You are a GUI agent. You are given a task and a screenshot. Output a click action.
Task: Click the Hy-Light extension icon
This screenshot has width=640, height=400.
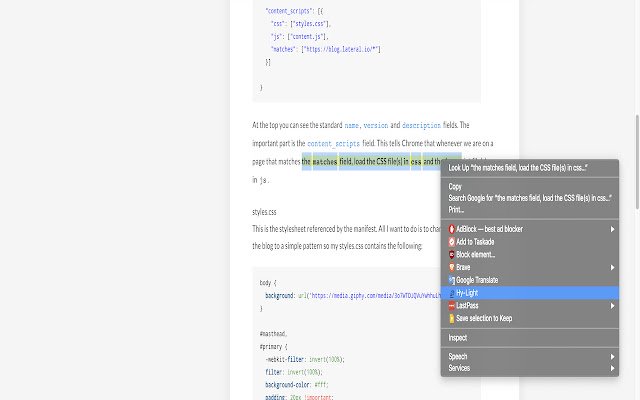click(x=451, y=293)
